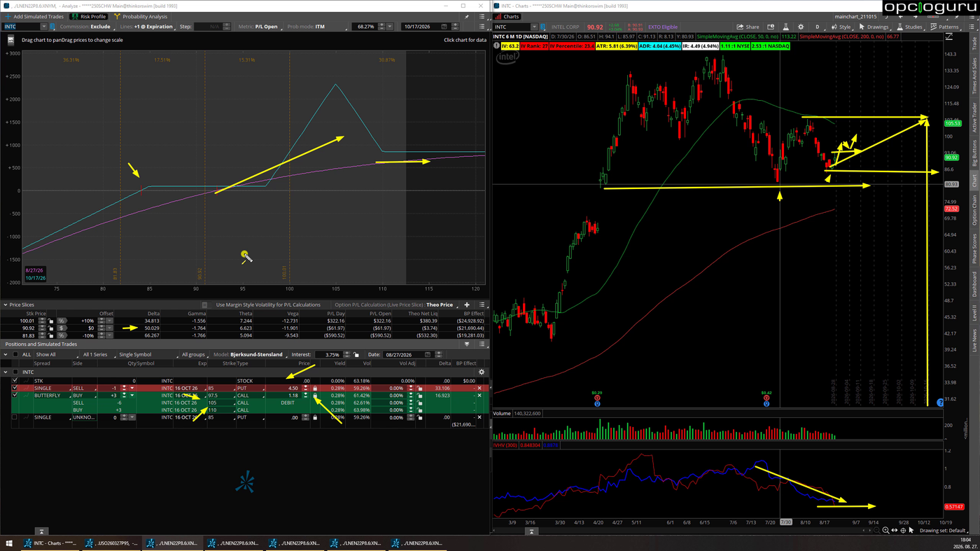This screenshot has width=980, height=551.
Task: Switch to the Risk Profile tab
Action: click(x=88, y=16)
